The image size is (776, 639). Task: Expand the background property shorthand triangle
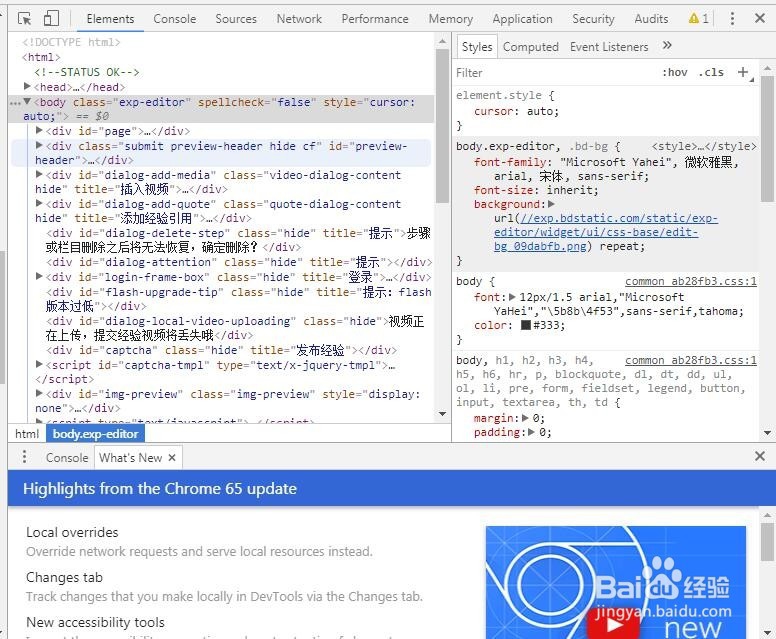[x=551, y=204]
